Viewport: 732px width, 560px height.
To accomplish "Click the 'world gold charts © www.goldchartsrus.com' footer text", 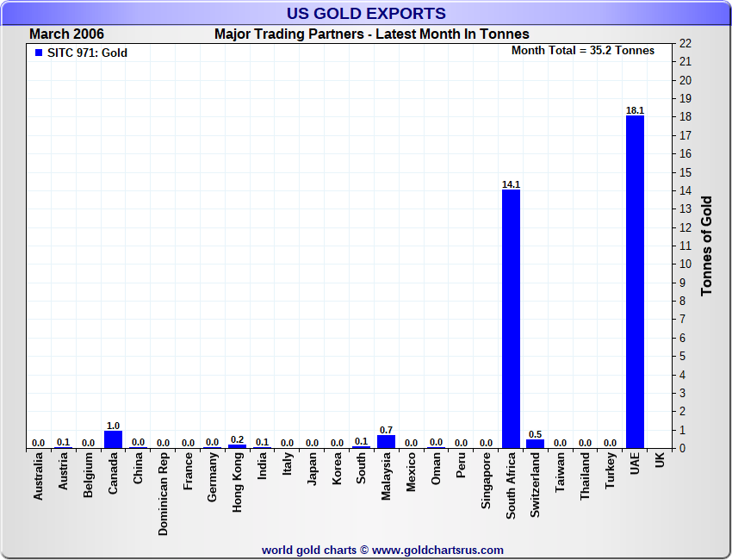I will (x=382, y=551).
